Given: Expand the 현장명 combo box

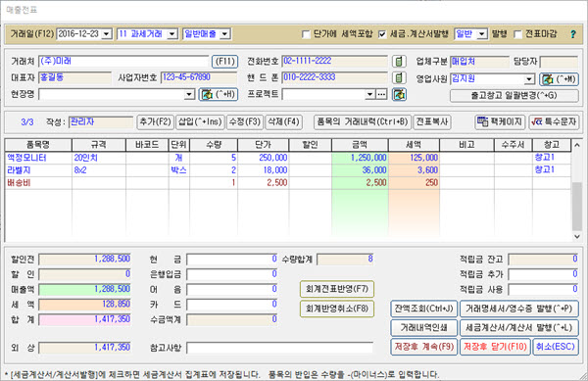Looking at the screenshot, I should tap(189, 94).
